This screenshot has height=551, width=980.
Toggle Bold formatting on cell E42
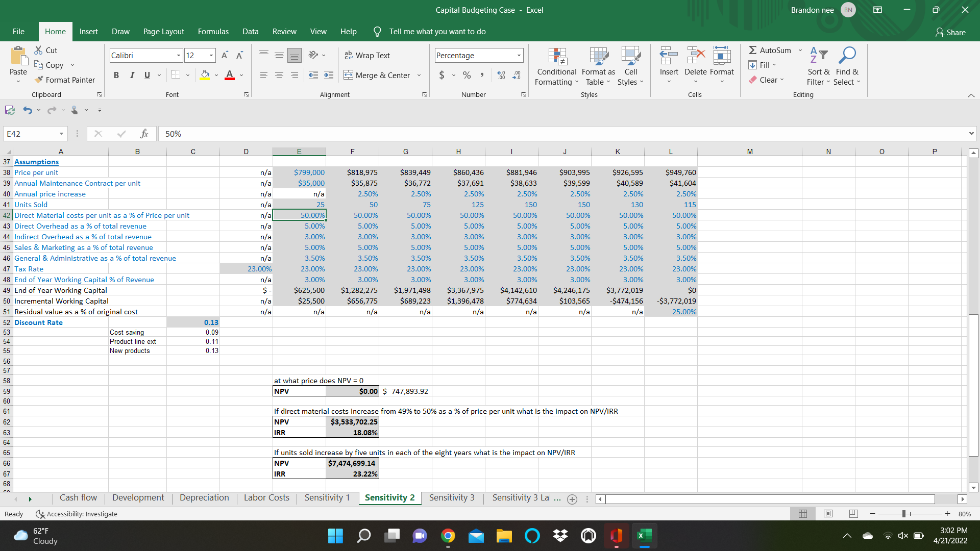[116, 75]
